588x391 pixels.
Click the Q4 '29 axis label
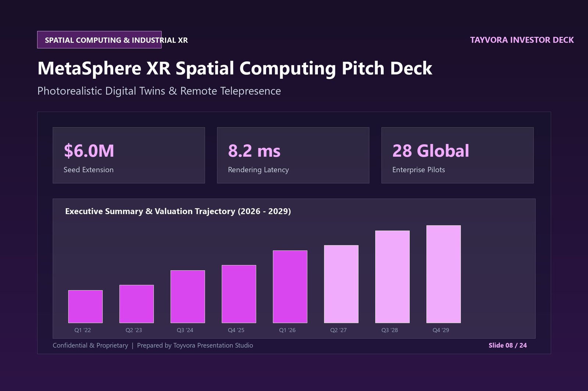[x=441, y=330]
